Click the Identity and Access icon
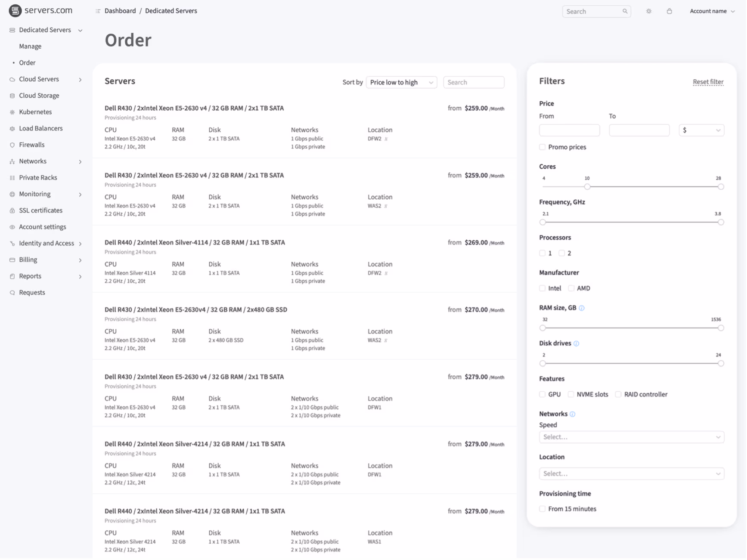Screen dimensions: 747x560 [x=12, y=244]
